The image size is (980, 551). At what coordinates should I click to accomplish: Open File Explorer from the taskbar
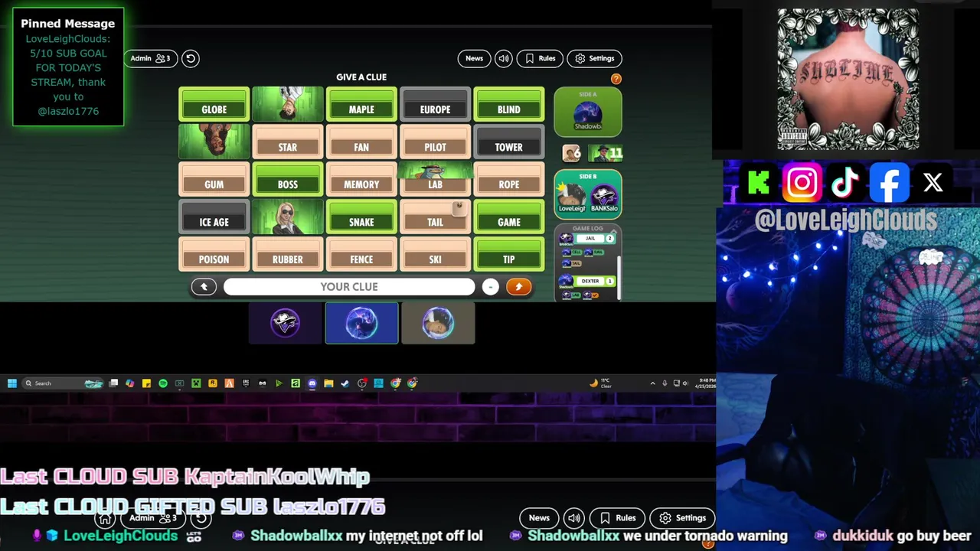coord(328,383)
